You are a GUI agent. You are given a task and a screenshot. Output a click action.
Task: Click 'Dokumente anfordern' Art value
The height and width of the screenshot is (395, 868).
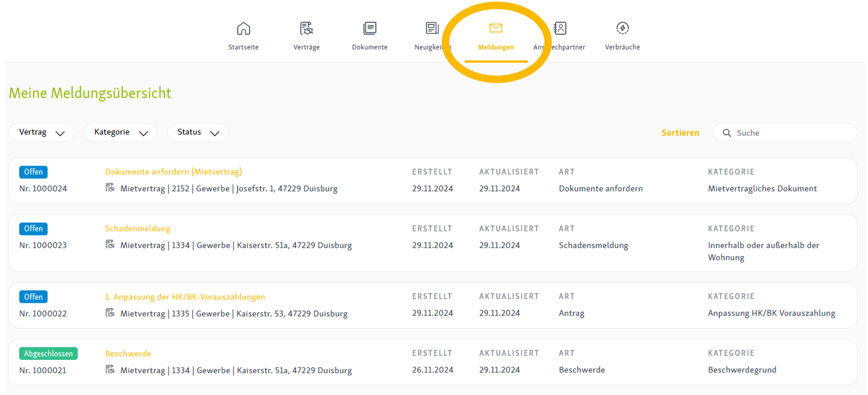click(601, 188)
